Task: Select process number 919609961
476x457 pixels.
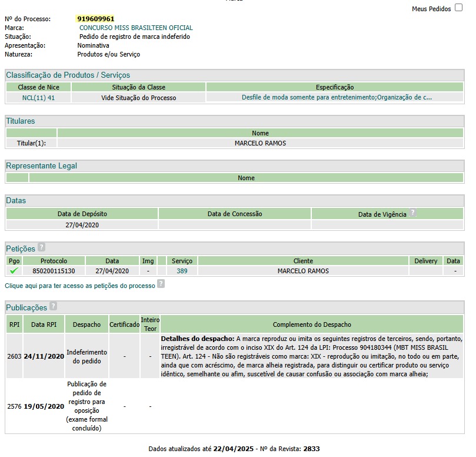Action: (96, 19)
